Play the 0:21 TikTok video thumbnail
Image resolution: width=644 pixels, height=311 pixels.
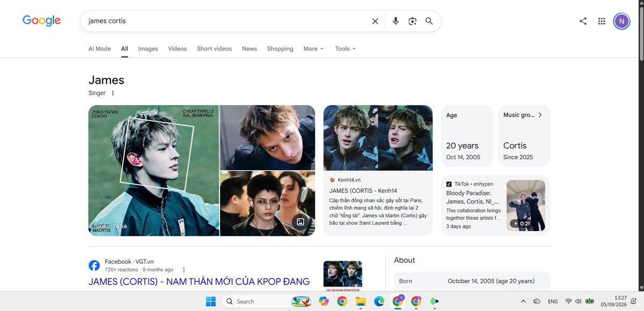tap(526, 205)
